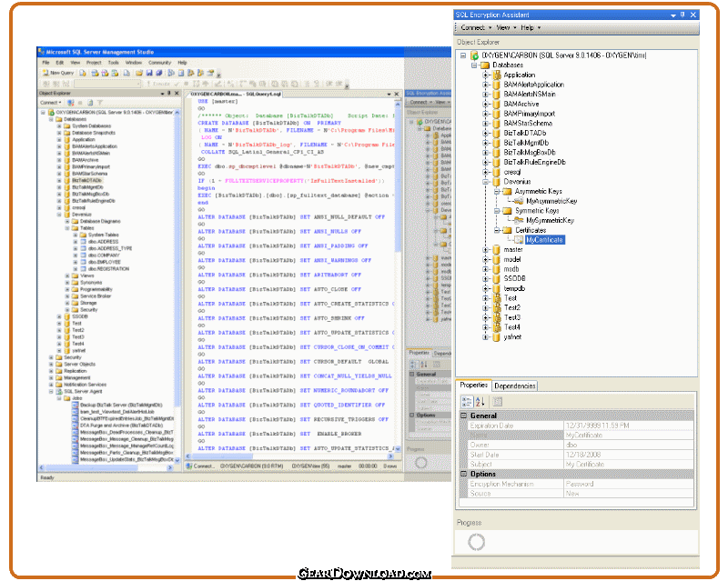Viewport: 728px width, 581px height.
Task: Collapse the General properties section
Action: pos(463,416)
